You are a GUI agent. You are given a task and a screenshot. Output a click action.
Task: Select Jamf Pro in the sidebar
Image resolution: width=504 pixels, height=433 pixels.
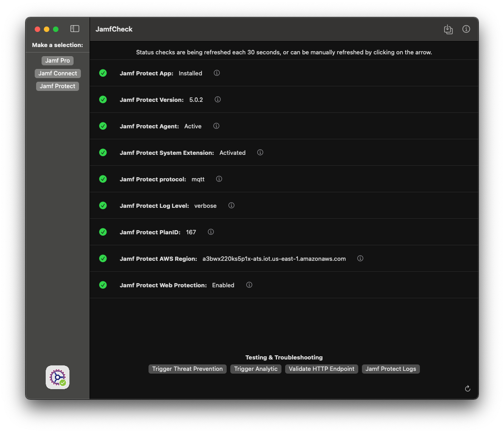(58, 60)
